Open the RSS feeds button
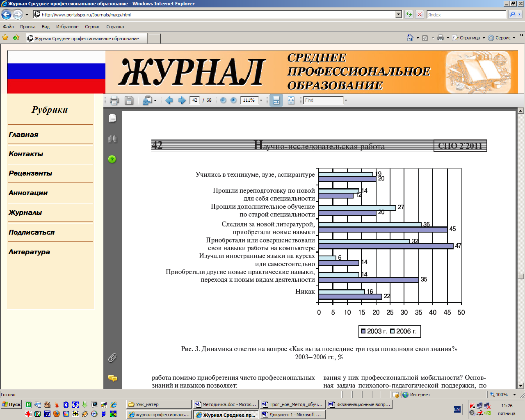The height and width of the screenshot is (420, 525). 425,38
